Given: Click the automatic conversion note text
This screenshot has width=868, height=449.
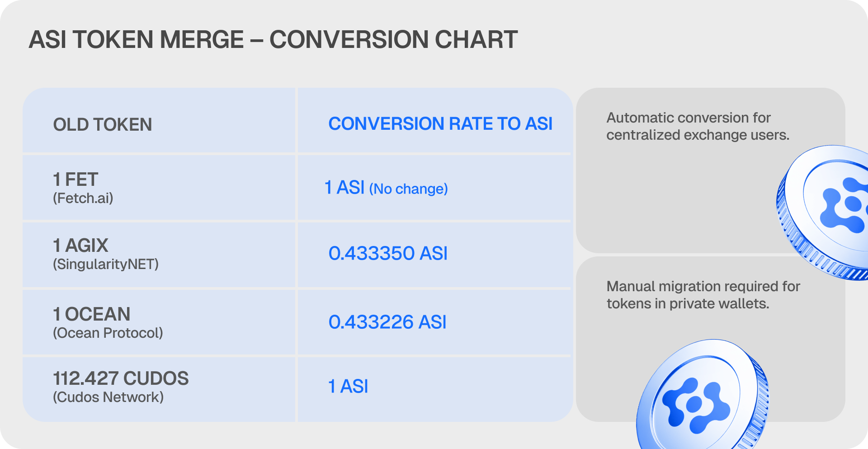Looking at the screenshot, I should (698, 126).
